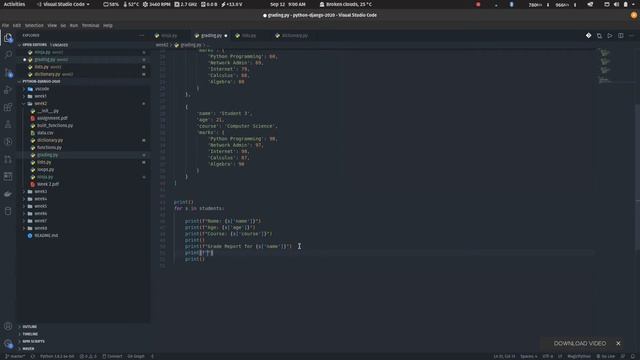Open the notifications bell in the status bar
Viewport: 640px width, 360px height.
(633, 356)
